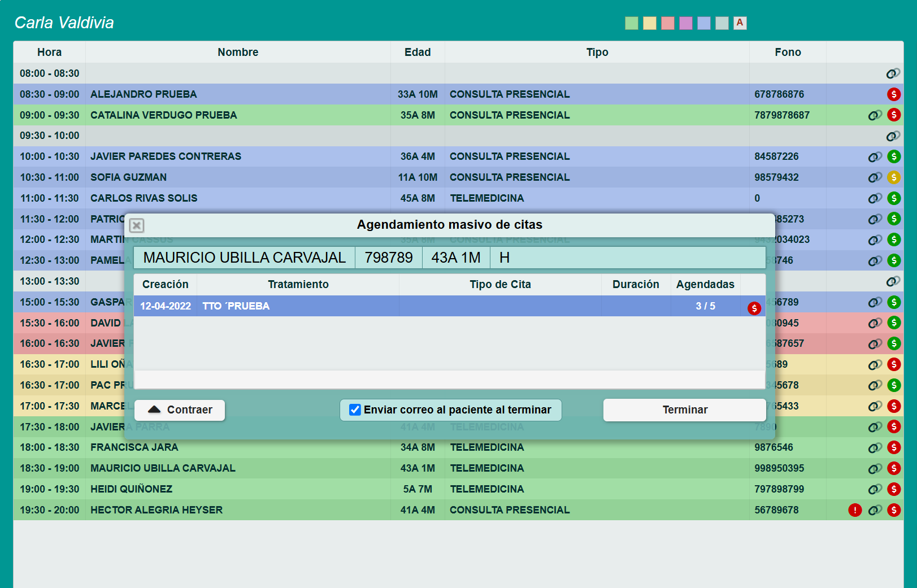Screen dimensions: 917x588
Task: Click link icon for CATALINA VERDUGO PRUEBA
Action: tap(875, 115)
